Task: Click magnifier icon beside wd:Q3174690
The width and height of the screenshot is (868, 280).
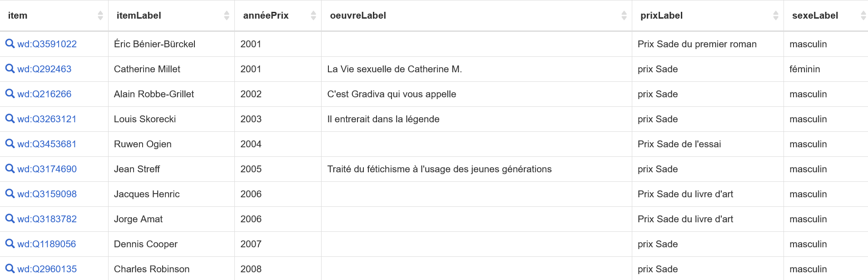Action: [x=10, y=169]
